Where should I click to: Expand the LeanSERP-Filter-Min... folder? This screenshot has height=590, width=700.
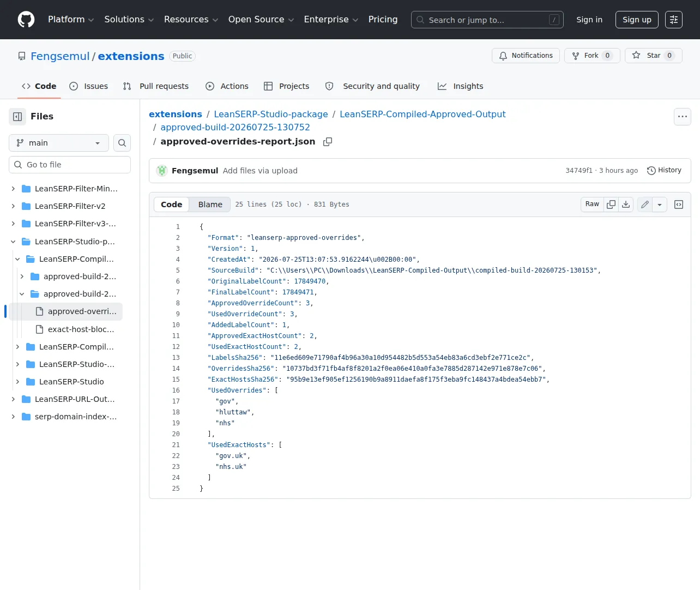coord(13,189)
